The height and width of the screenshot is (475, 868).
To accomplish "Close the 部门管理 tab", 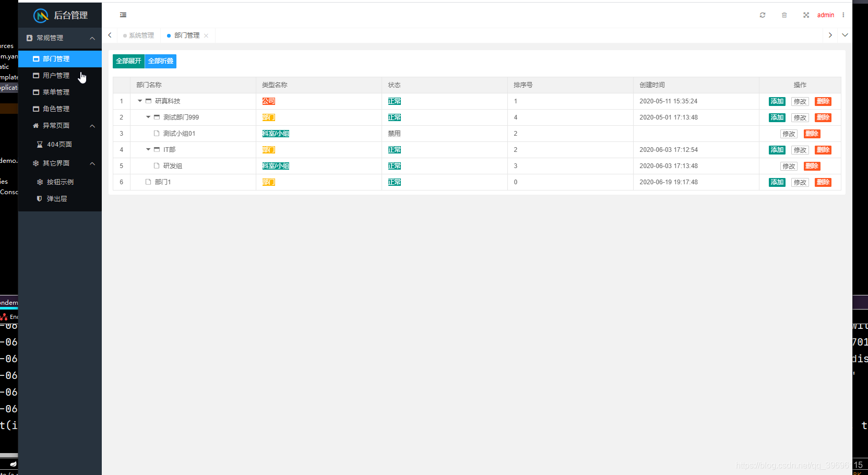I will [207, 35].
